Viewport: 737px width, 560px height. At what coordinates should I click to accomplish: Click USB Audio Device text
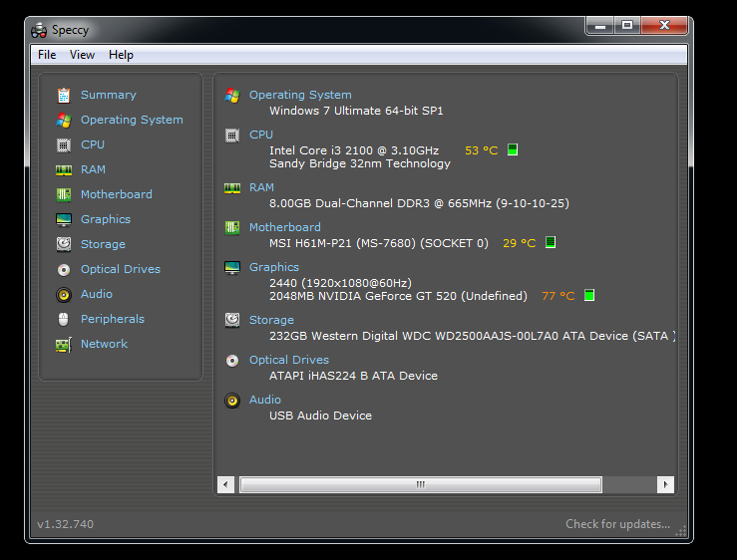pyautogui.click(x=320, y=416)
